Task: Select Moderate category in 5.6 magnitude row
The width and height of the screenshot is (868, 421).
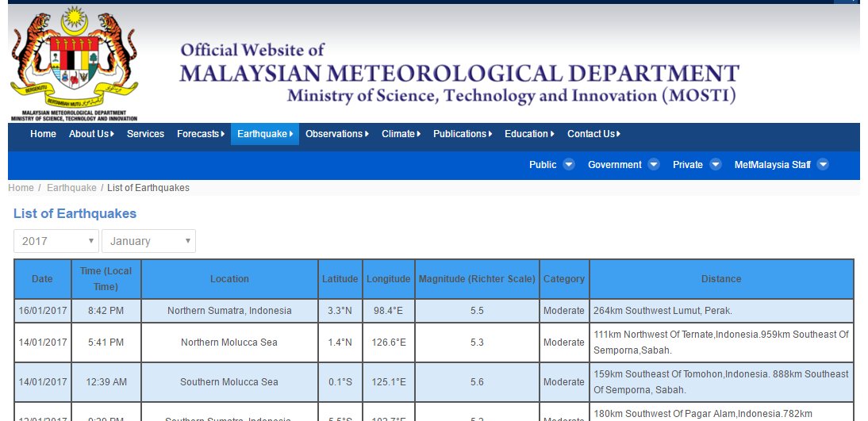Action: 564,382
